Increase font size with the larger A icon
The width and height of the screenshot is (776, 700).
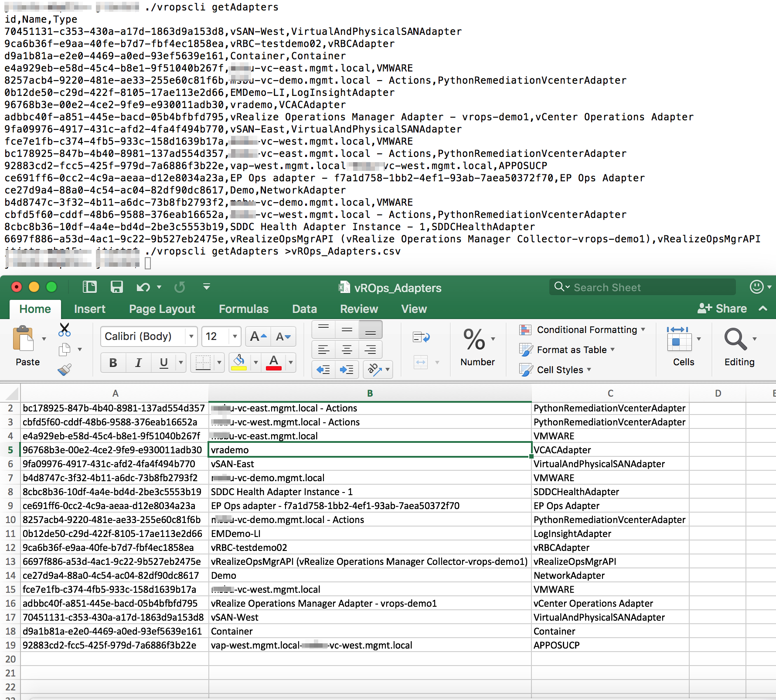258,336
